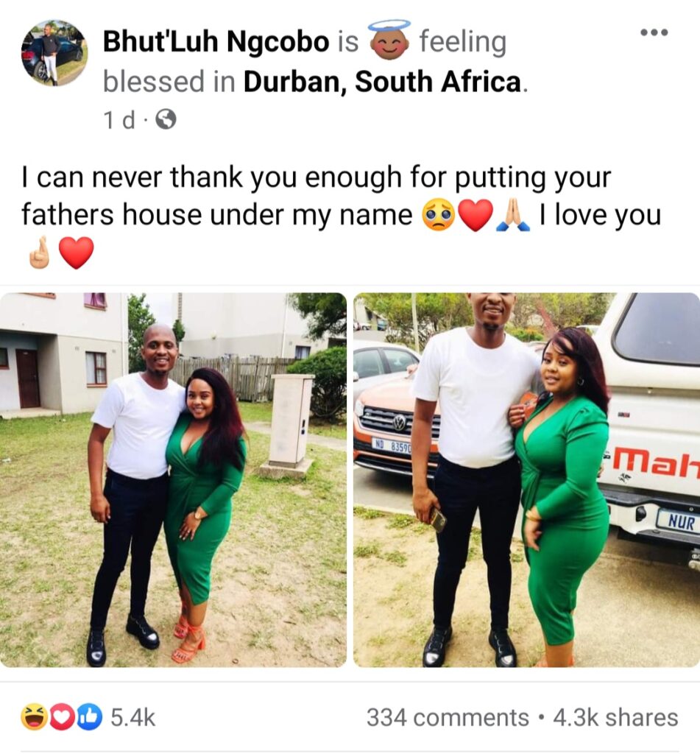Open the profile picture of the poster
This screenshot has width=700, height=754.
(54, 53)
